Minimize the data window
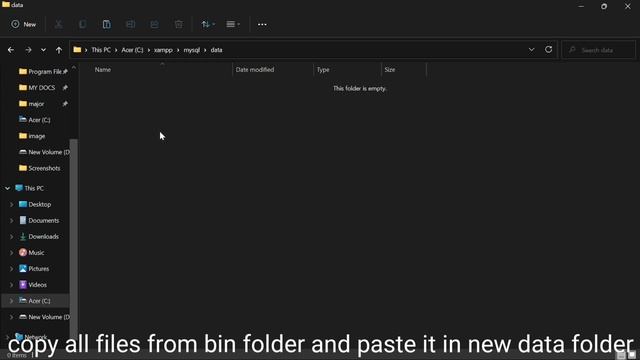 (581, 6)
